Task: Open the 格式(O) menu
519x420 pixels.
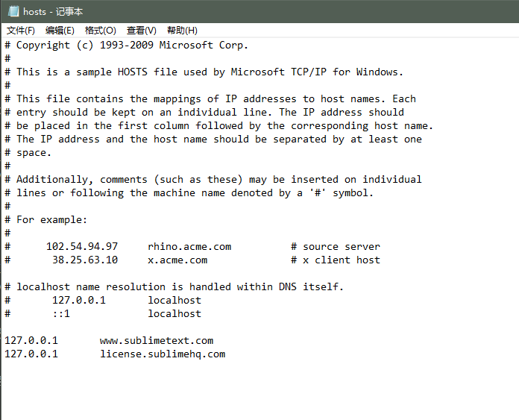Action: tap(101, 31)
